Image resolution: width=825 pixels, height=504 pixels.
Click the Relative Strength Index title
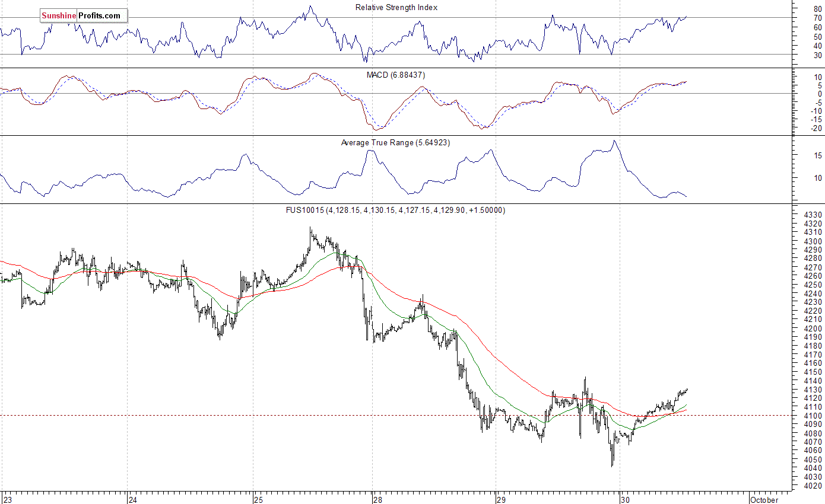tap(396, 7)
